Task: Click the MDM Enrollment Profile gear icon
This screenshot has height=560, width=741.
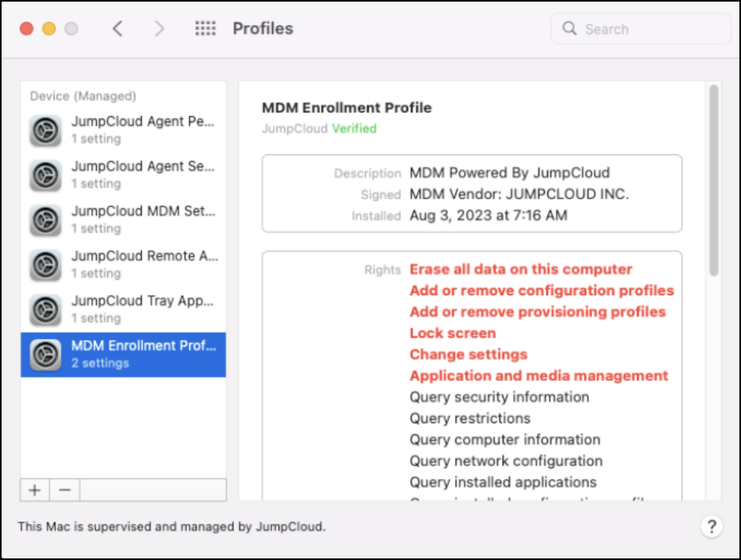Action: pyautogui.click(x=46, y=354)
